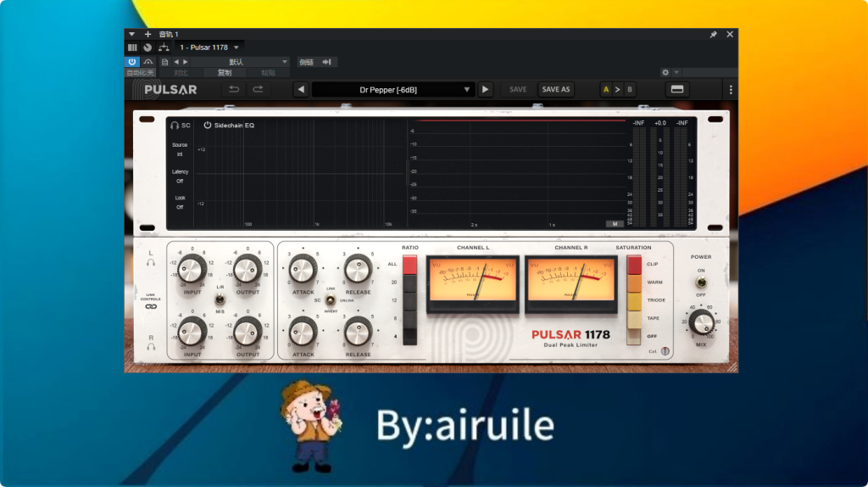Click the round knob icon in host toolbar
The width and height of the screenshot is (868, 487).
pyautogui.click(x=147, y=48)
